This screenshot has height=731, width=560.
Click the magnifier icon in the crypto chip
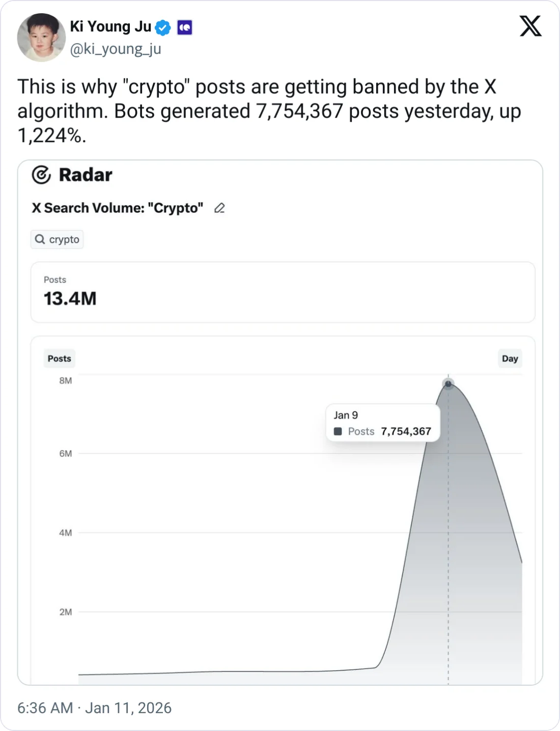pos(40,239)
